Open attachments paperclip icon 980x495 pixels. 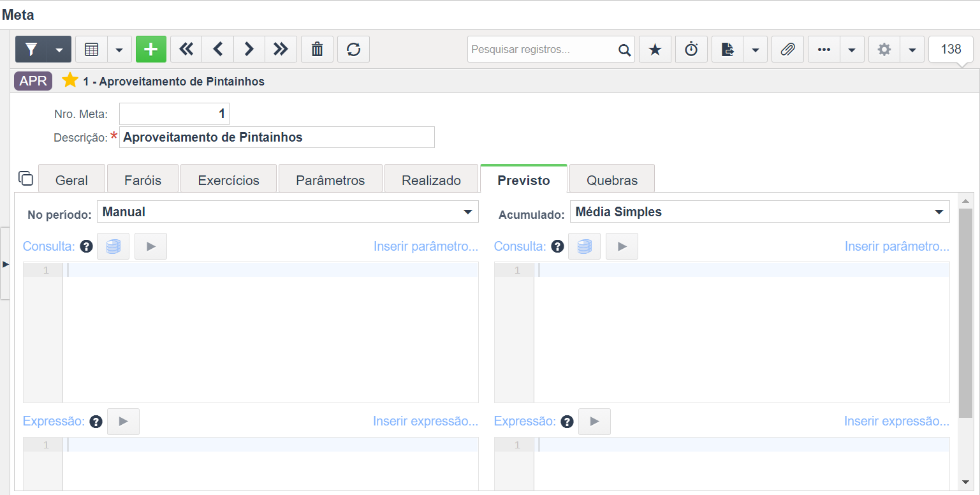pos(787,49)
